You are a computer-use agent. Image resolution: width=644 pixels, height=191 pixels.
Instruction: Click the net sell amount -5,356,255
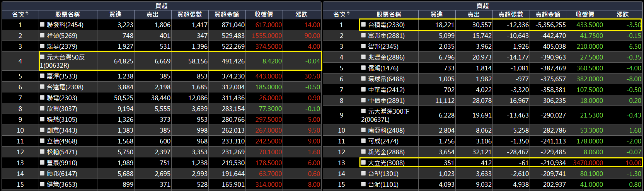[x=550, y=25]
